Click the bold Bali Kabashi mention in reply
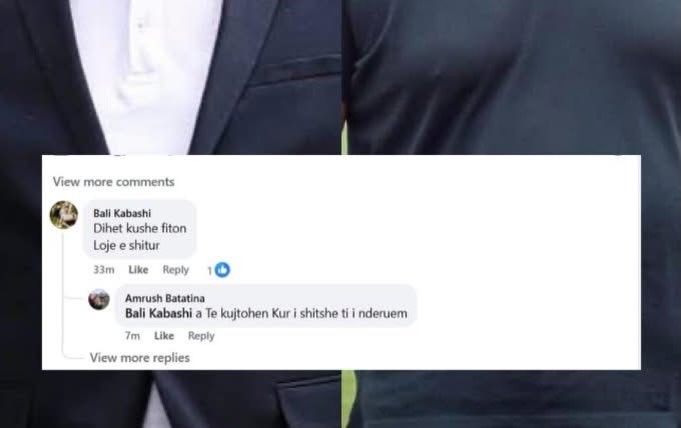 pos(159,313)
